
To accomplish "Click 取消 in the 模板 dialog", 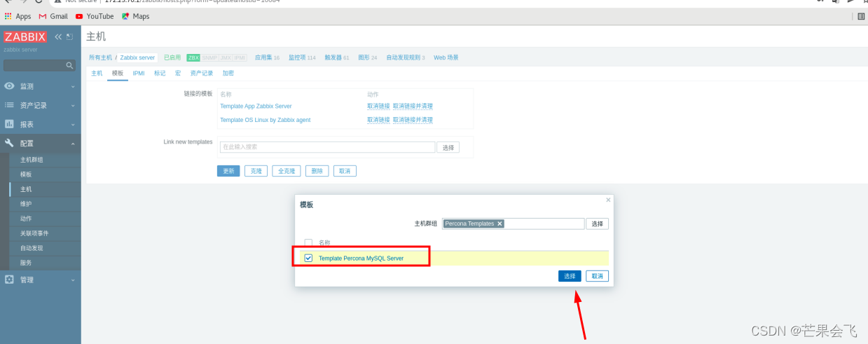I will tap(597, 276).
